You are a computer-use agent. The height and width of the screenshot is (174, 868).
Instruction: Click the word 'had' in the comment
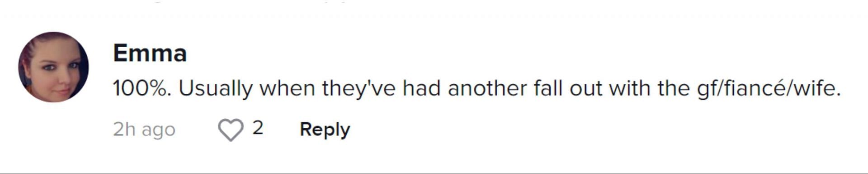[x=422, y=88]
